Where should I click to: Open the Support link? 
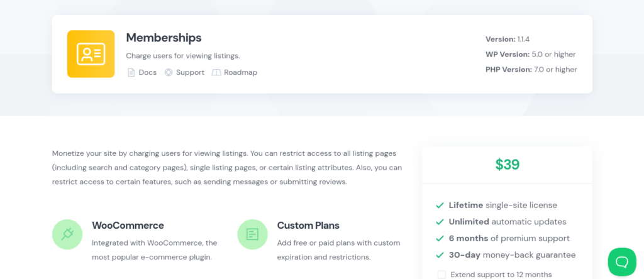click(190, 73)
